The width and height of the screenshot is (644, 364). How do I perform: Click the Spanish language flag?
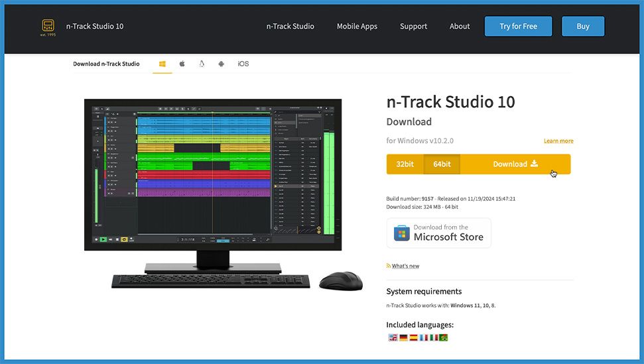[414, 337]
